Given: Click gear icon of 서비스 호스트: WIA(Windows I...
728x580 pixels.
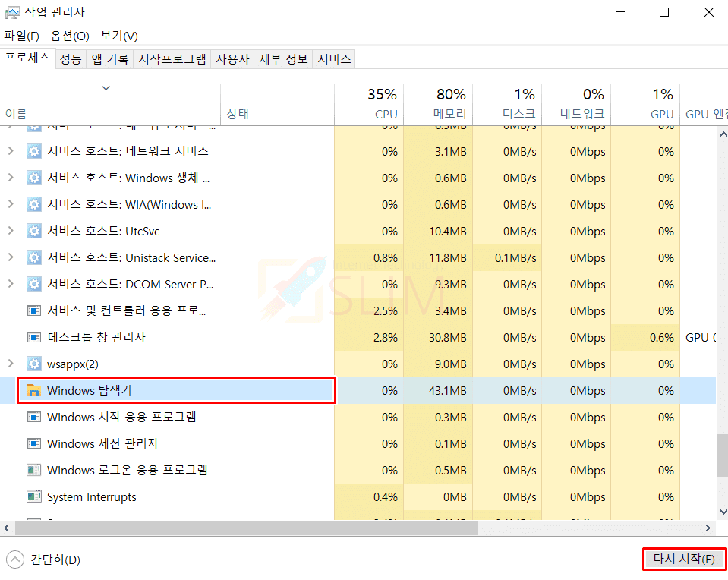Looking at the screenshot, I should (34, 204).
